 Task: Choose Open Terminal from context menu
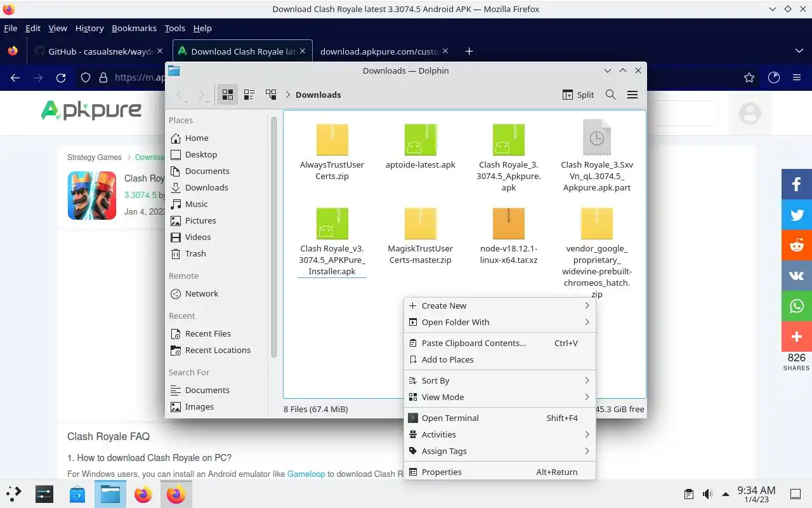(500, 418)
